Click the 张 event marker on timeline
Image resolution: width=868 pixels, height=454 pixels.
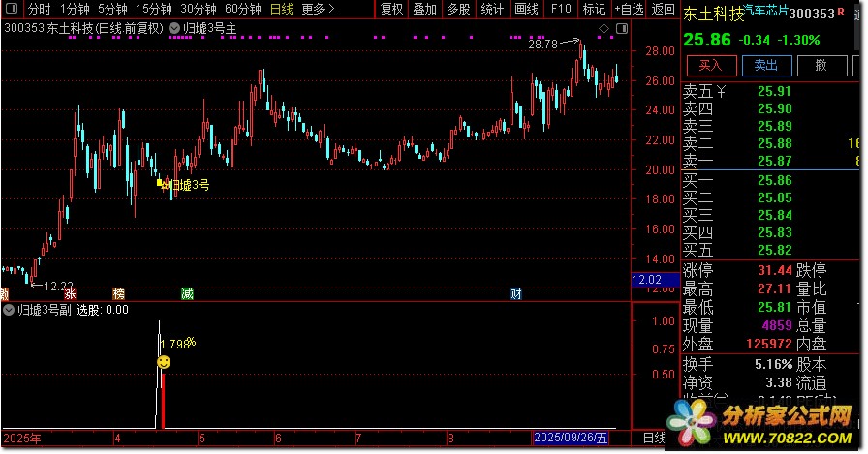pos(70,293)
